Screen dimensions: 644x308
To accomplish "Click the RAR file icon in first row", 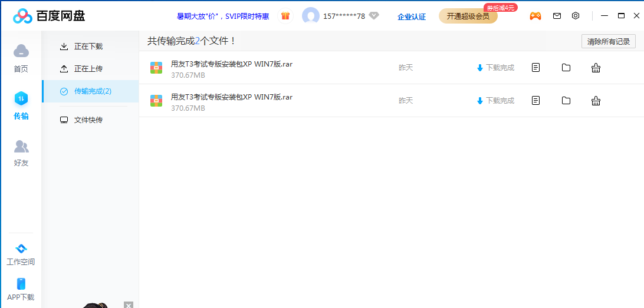I will 156,68.
